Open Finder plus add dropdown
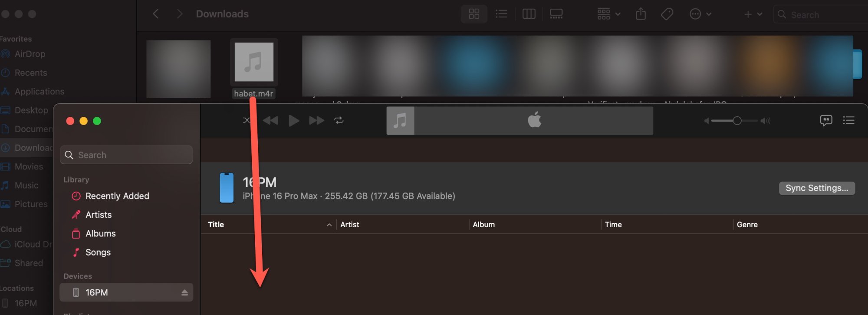The image size is (868, 315). [753, 14]
